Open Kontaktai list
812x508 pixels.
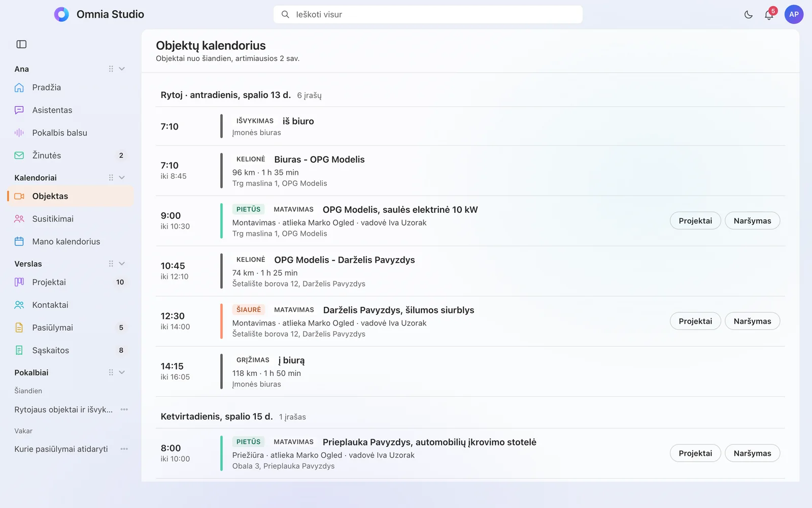click(70, 305)
